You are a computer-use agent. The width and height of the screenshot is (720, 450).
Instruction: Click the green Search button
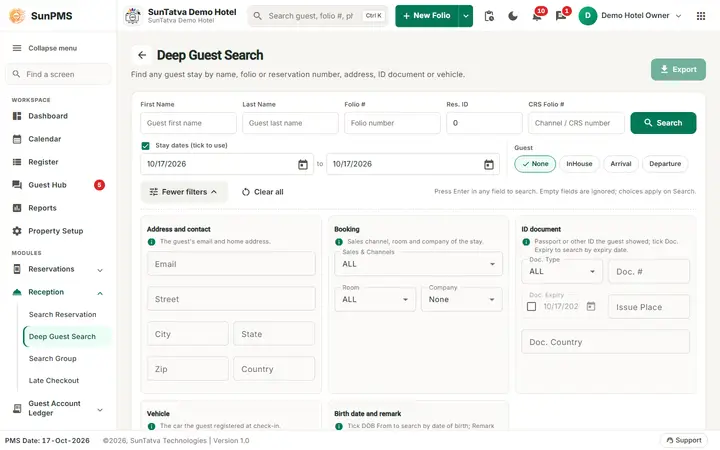(663, 123)
